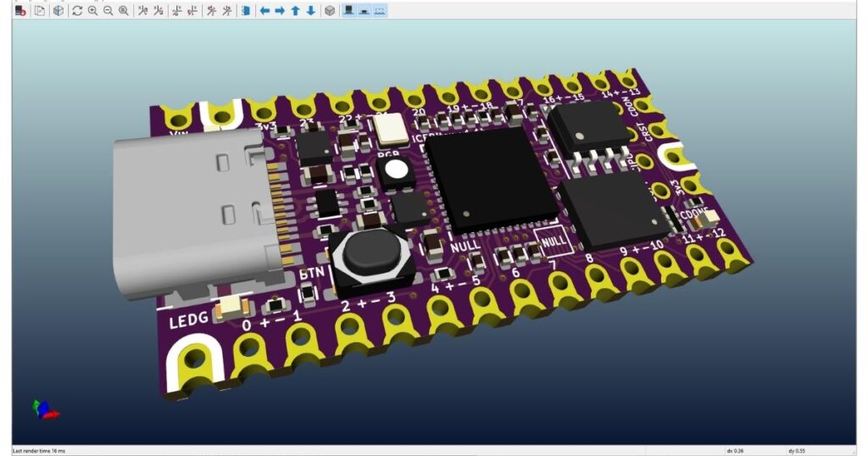This screenshot has width=868, height=456.
Task: Zoom out from the board
Action: pos(108,10)
